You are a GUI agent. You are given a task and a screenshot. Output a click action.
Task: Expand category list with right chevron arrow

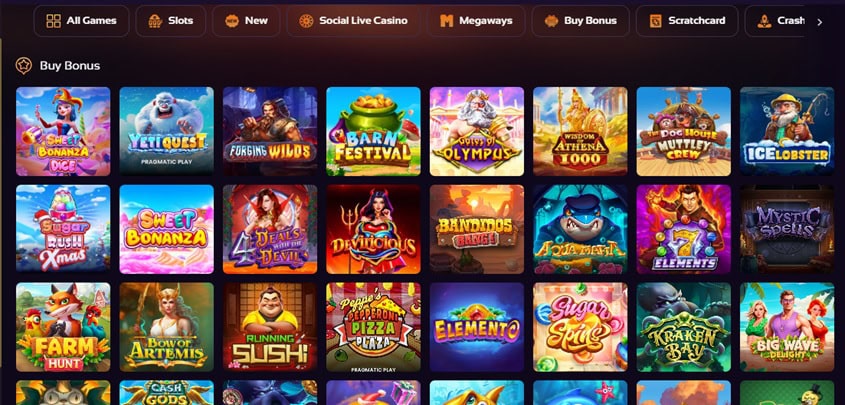coord(820,22)
